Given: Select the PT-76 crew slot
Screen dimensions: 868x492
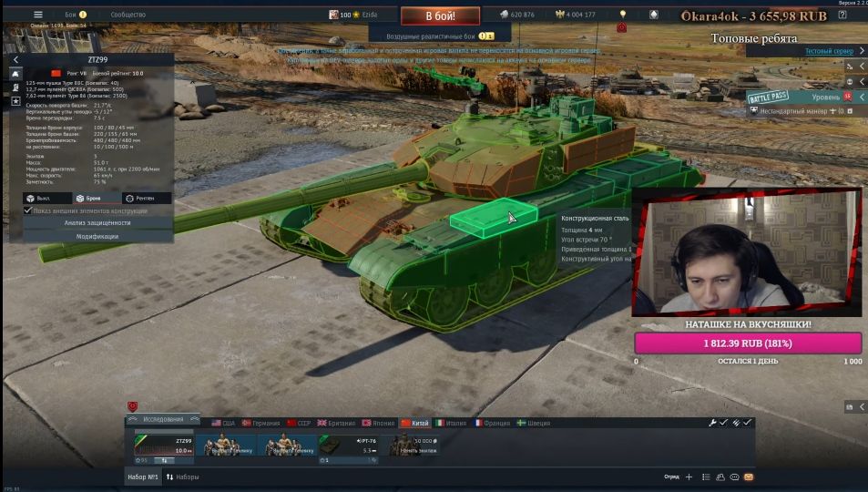Looking at the screenshot, I should coord(349,446).
